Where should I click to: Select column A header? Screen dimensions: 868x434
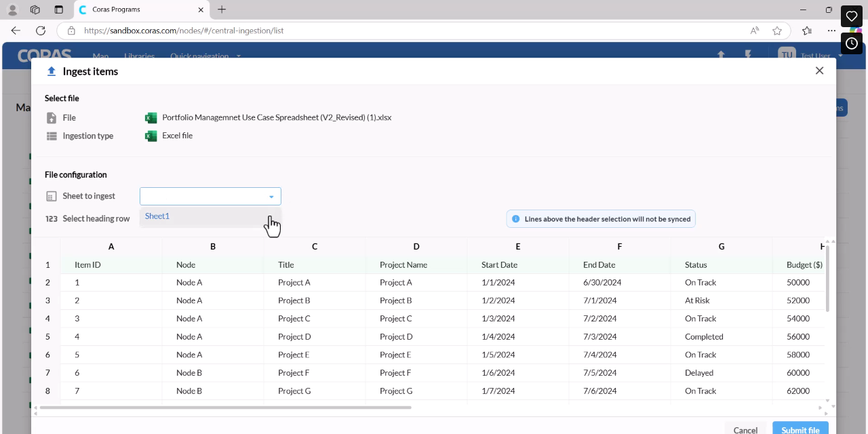pos(111,247)
